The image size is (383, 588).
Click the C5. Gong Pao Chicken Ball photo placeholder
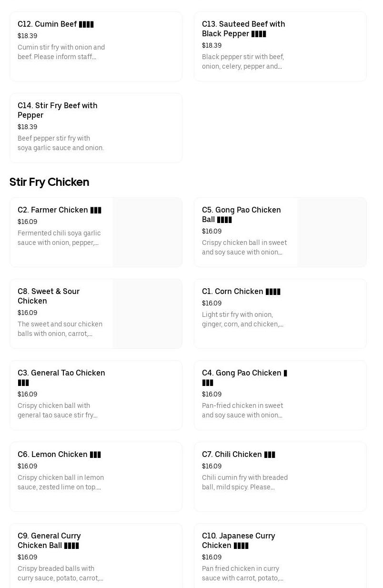(x=332, y=233)
